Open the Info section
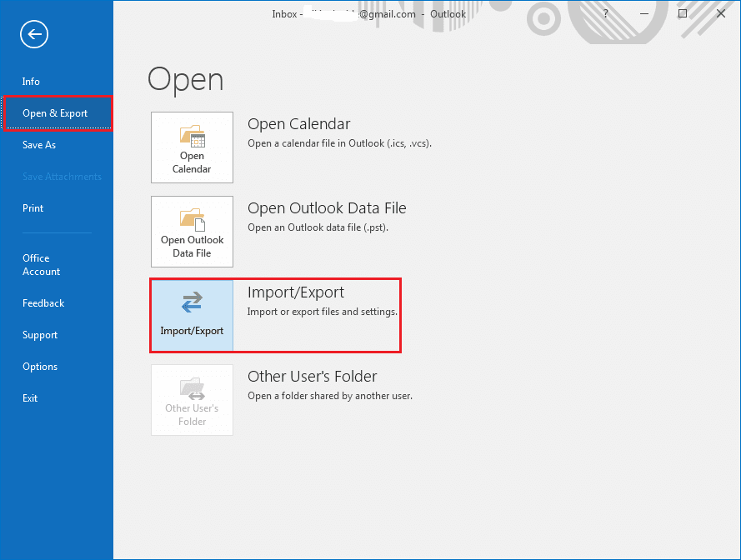741x560 pixels. [31, 82]
